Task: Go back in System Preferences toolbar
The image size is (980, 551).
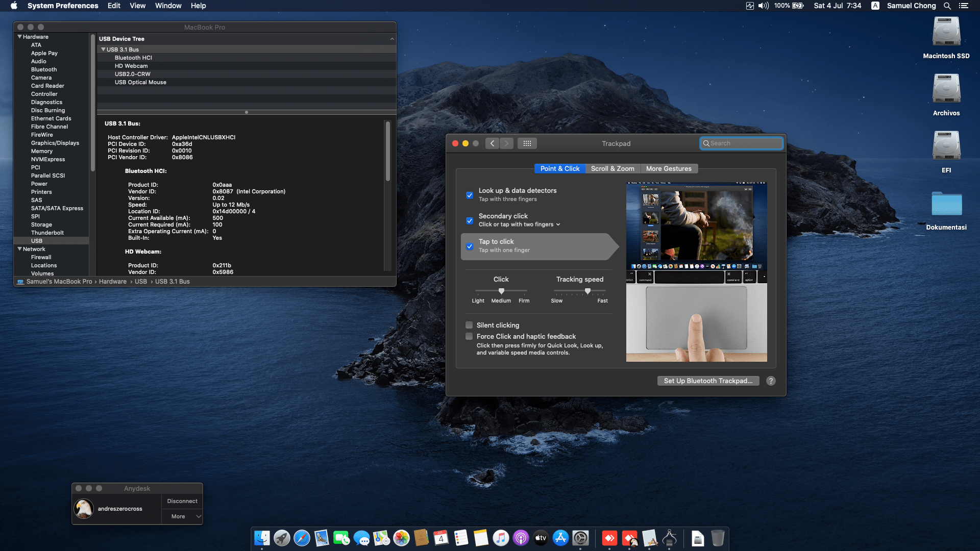Action: click(x=492, y=143)
